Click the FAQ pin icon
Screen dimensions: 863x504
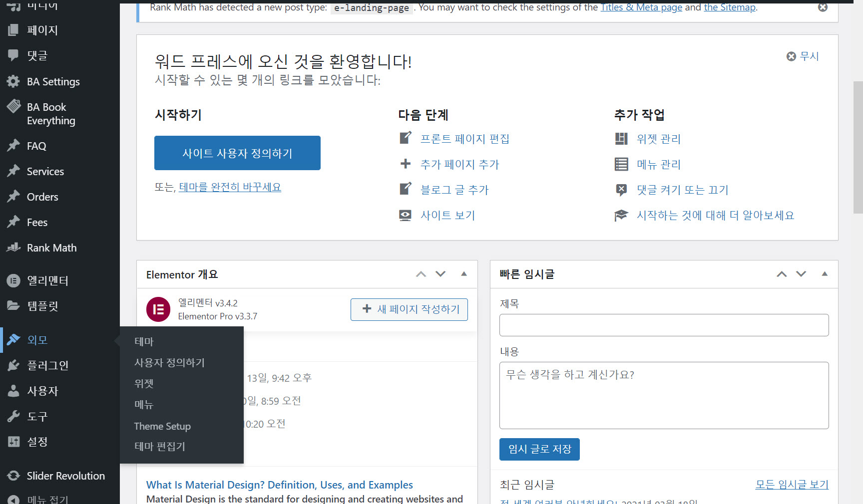click(13, 146)
